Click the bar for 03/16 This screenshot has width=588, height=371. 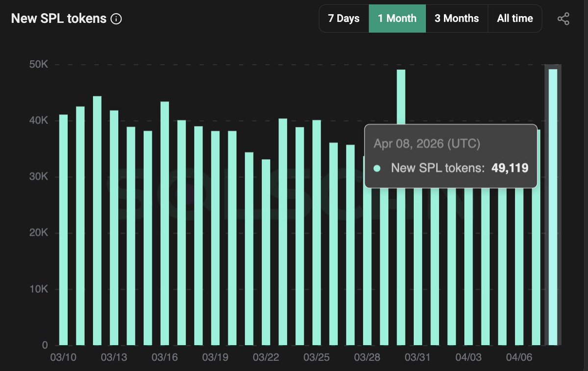tap(165, 223)
